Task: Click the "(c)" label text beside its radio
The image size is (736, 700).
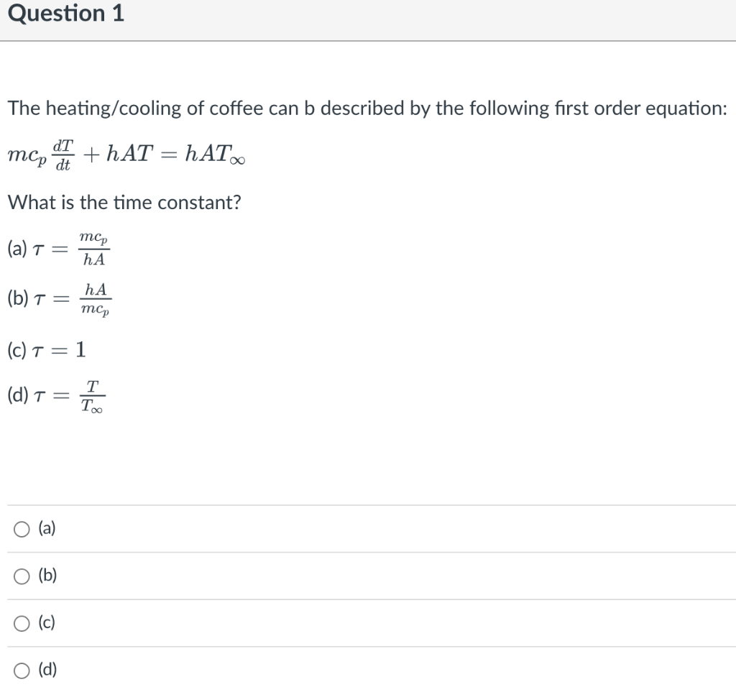Action: pyautogui.click(x=47, y=622)
